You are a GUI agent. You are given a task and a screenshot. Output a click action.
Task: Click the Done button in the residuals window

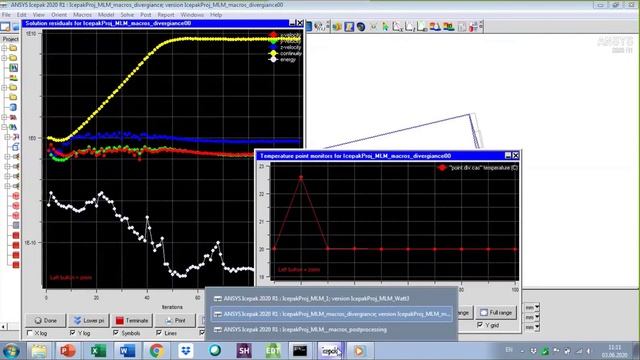coord(45,320)
